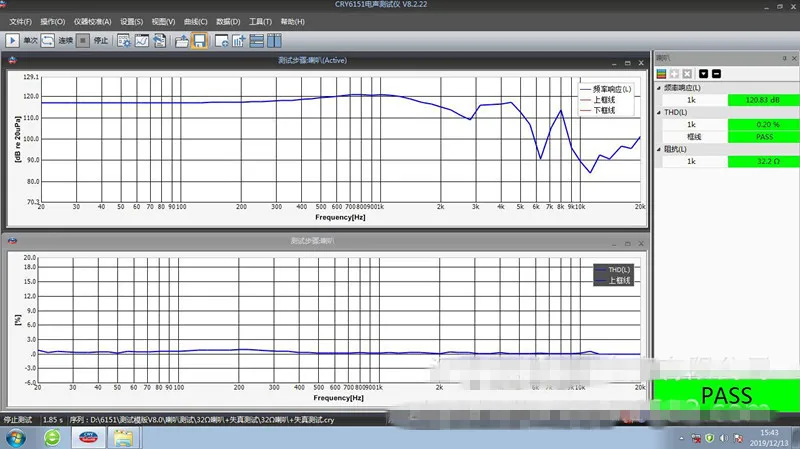This screenshot has width=800, height=449.
Task: Open the 帮助(H) menu
Action: coord(292,21)
